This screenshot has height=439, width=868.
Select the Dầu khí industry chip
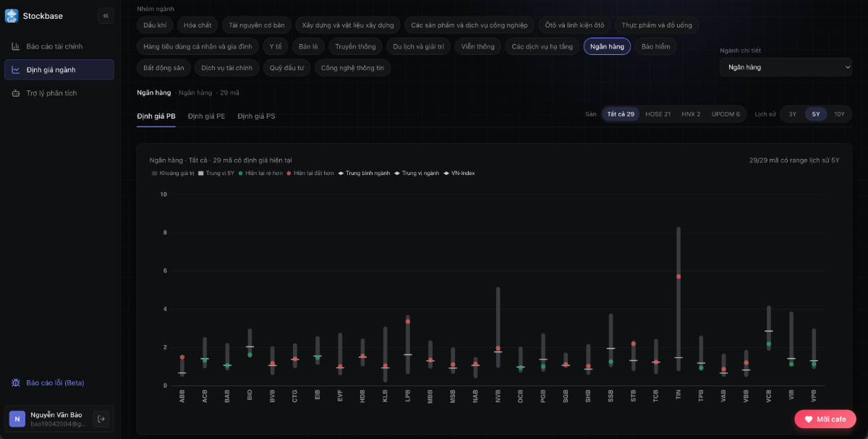coord(155,25)
